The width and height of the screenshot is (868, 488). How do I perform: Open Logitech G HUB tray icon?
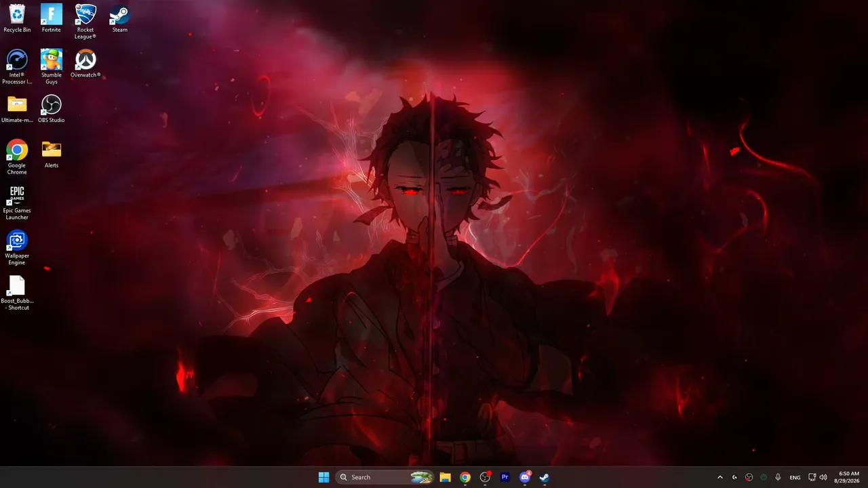734,477
